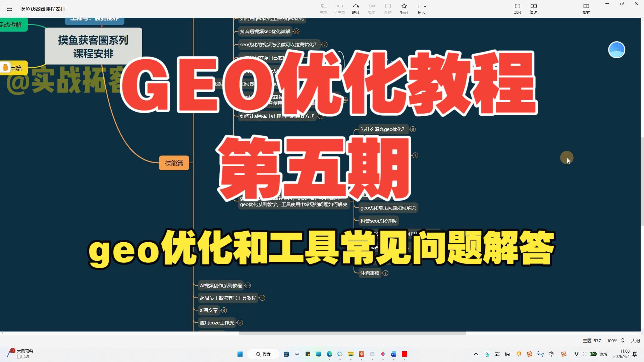This screenshot has height=362, width=644.
Task: Enter ZEN mode
Action: [518, 9]
